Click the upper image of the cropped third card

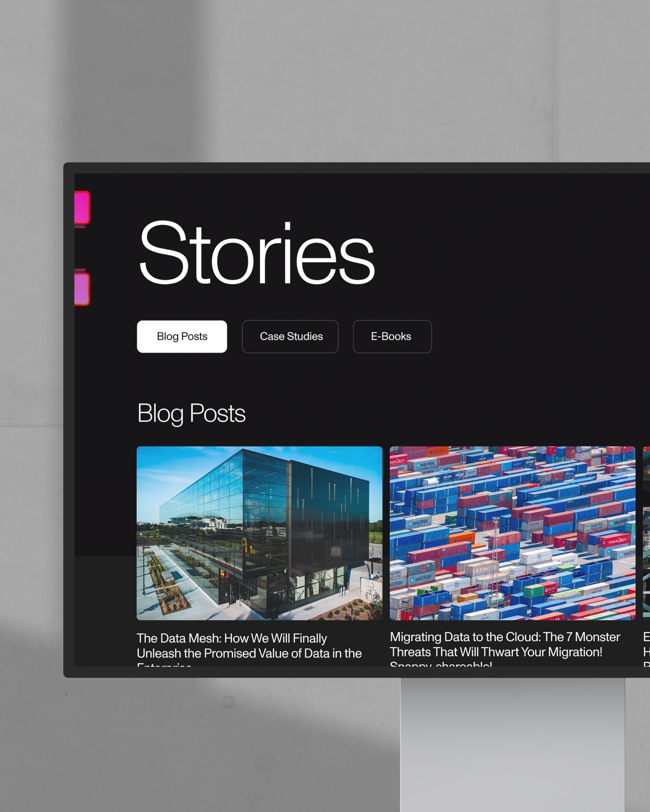point(647,468)
